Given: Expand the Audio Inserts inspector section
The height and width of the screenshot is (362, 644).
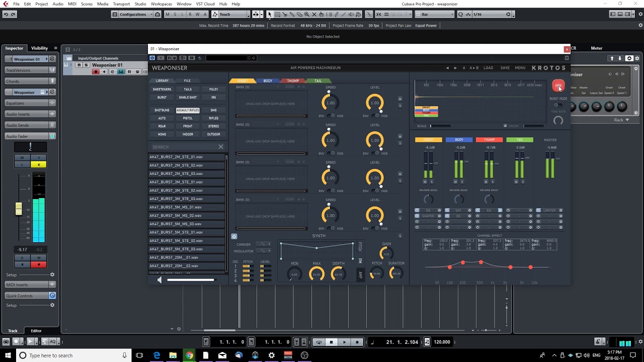Looking at the screenshot, I should pos(30,114).
